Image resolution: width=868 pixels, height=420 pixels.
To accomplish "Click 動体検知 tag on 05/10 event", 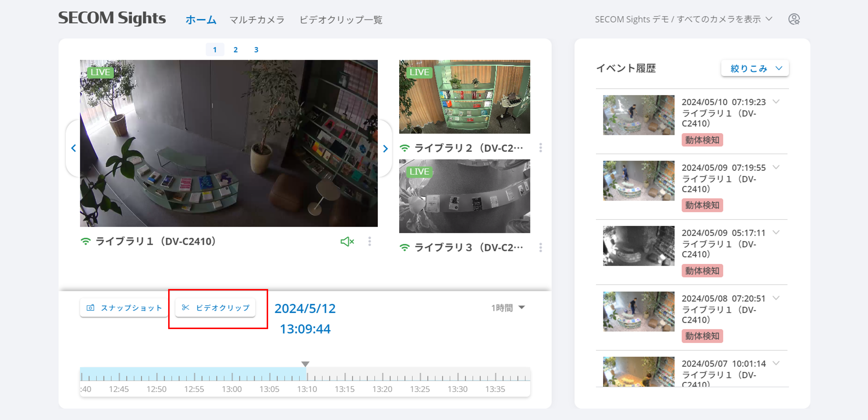I will coord(702,140).
